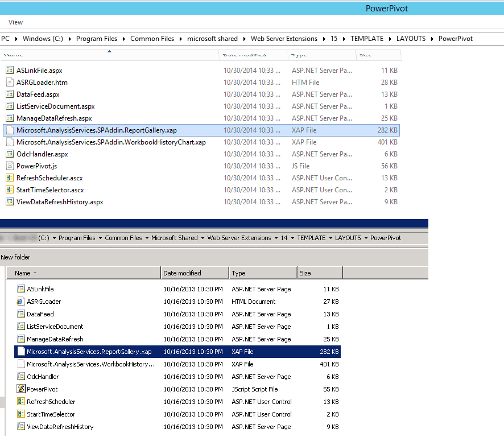Click the DataFeed.aspx file icon
Image resolution: width=504 pixels, height=437 pixels.
tap(10, 94)
